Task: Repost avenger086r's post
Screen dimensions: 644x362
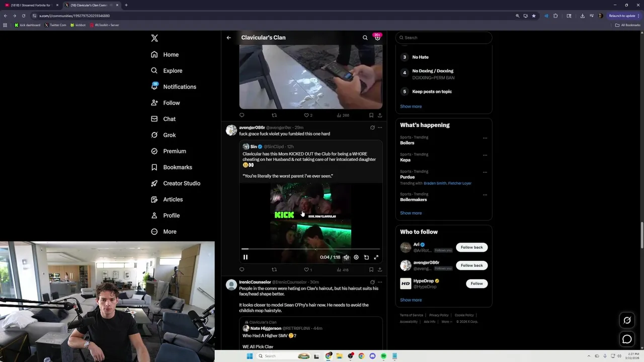Action: 274,269
